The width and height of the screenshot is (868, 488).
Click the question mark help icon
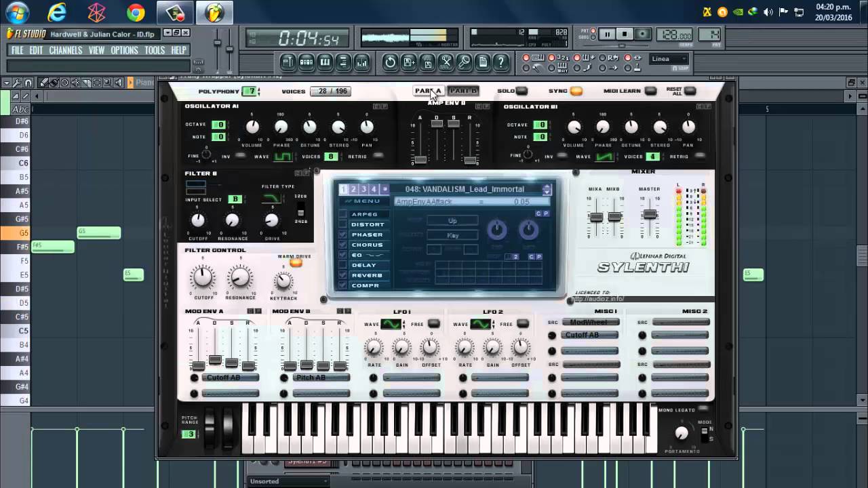point(500,62)
